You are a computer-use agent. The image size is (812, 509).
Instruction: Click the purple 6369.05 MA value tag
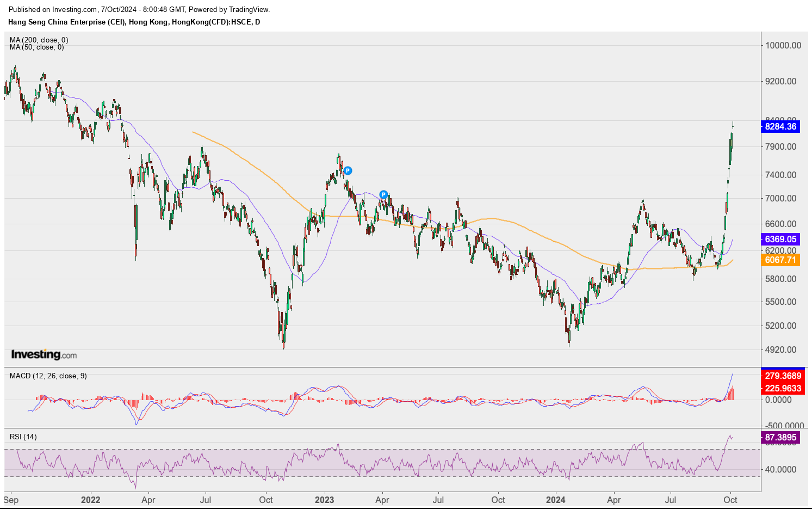point(780,239)
